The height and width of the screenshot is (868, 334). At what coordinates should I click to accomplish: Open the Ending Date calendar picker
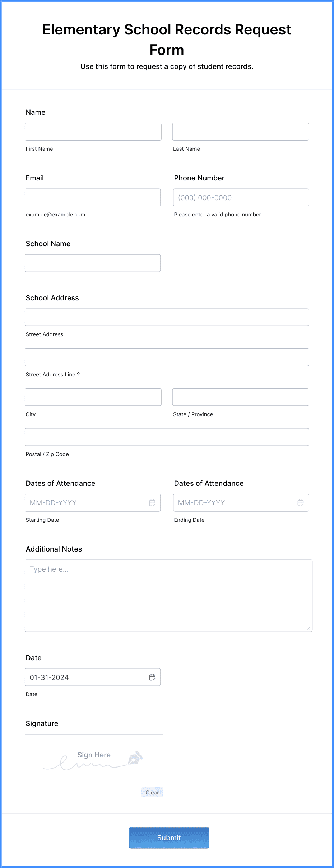tap(300, 502)
